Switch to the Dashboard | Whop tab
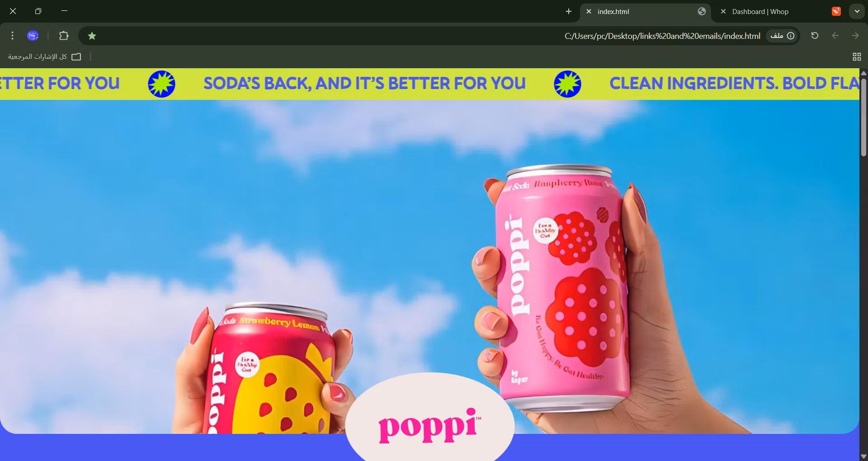This screenshot has height=461, width=868. pyautogui.click(x=779, y=12)
